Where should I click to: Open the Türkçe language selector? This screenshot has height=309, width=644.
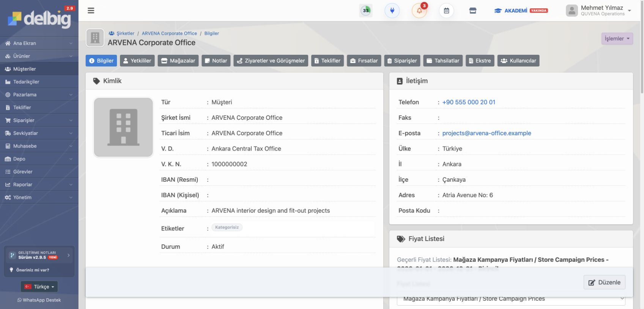(39, 287)
